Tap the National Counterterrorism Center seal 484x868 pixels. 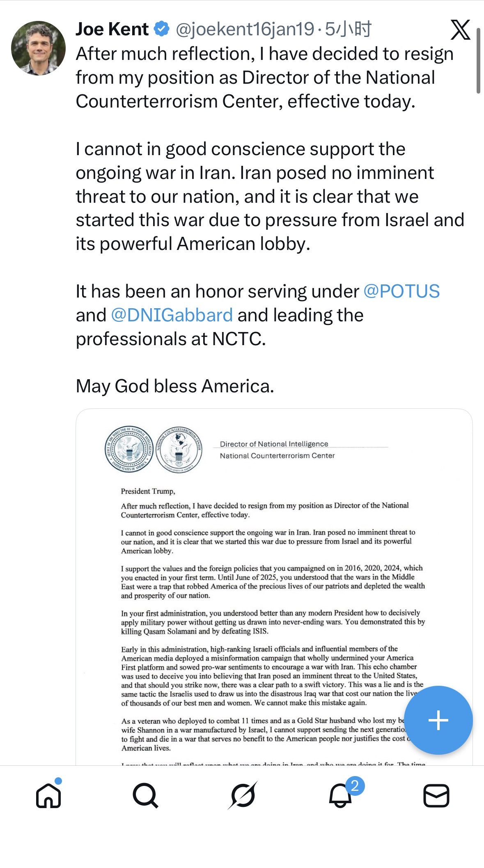pos(179,449)
